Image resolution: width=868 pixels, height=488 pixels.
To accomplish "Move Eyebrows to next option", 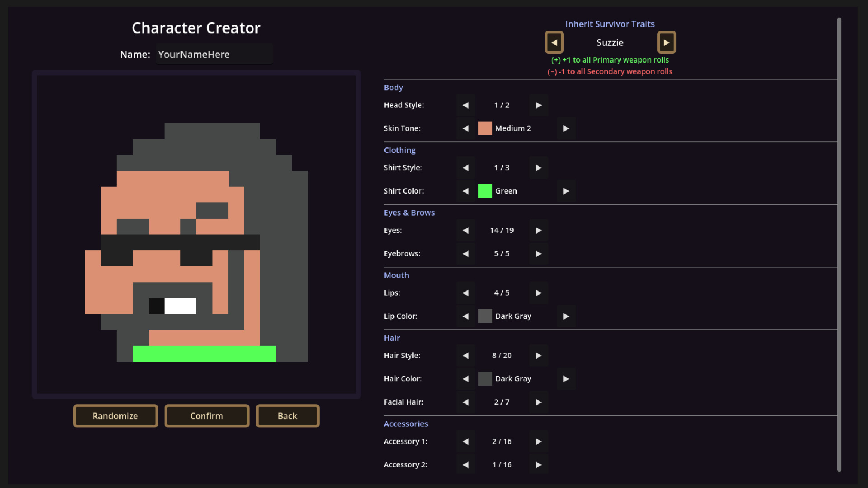I will [x=538, y=254].
